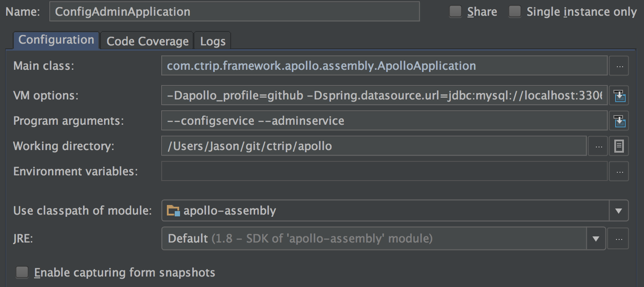Click the apollo-assembly module folder icon
The image size is (644, 287).
point(172,210)
